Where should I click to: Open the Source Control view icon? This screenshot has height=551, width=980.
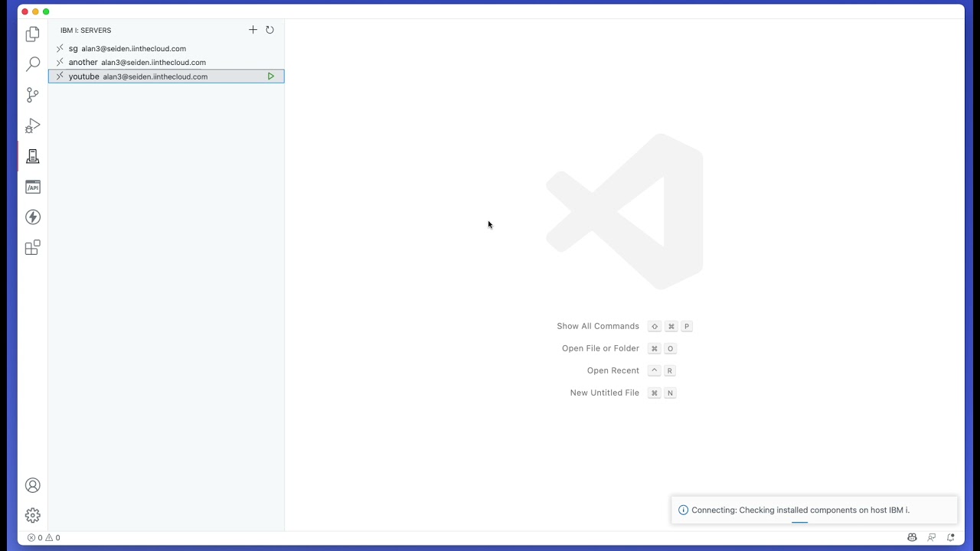[x=33, y=95]
